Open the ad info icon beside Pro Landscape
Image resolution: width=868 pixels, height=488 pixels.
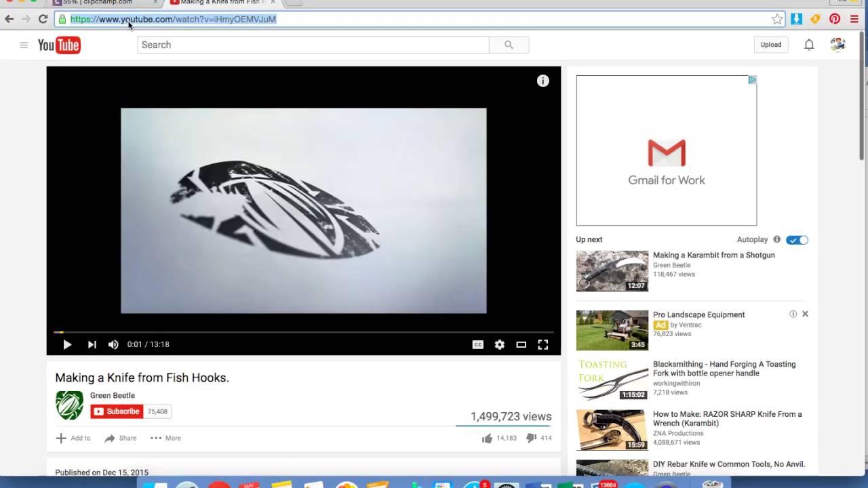coord(793,314)
